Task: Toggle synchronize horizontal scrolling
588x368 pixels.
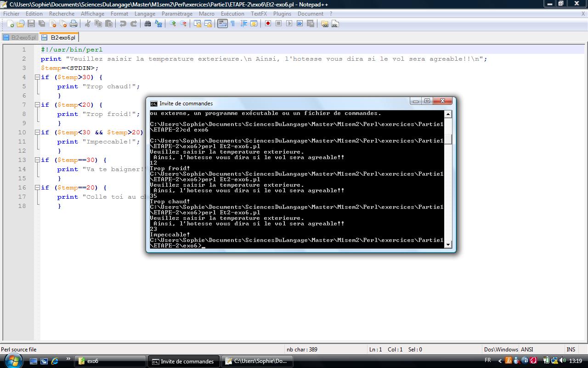Action: point(208,24)
